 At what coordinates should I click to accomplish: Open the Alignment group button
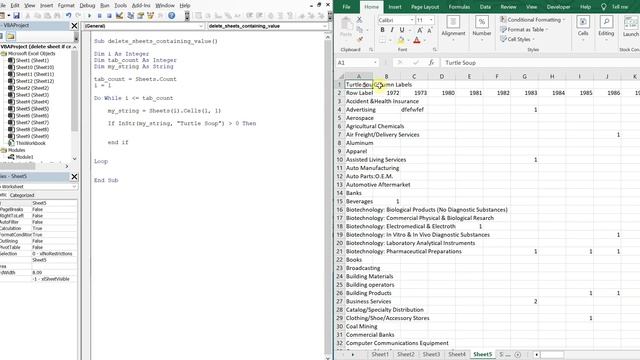click(453, 29)
